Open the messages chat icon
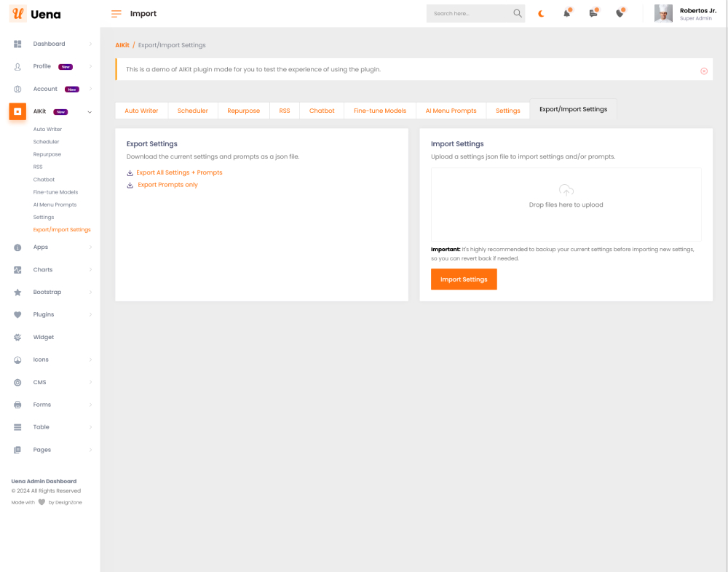This screenshot has width=728, height=572. [593, 13]
